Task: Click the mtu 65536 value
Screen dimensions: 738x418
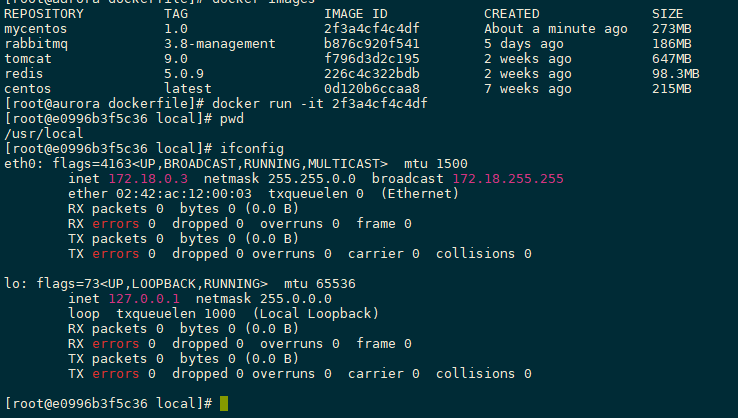Action: click(x=320, y=284)
